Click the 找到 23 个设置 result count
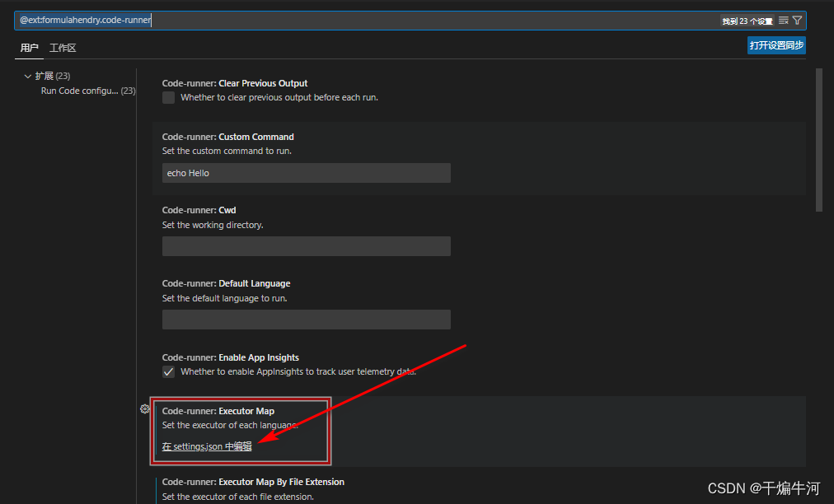 [747, 21]
